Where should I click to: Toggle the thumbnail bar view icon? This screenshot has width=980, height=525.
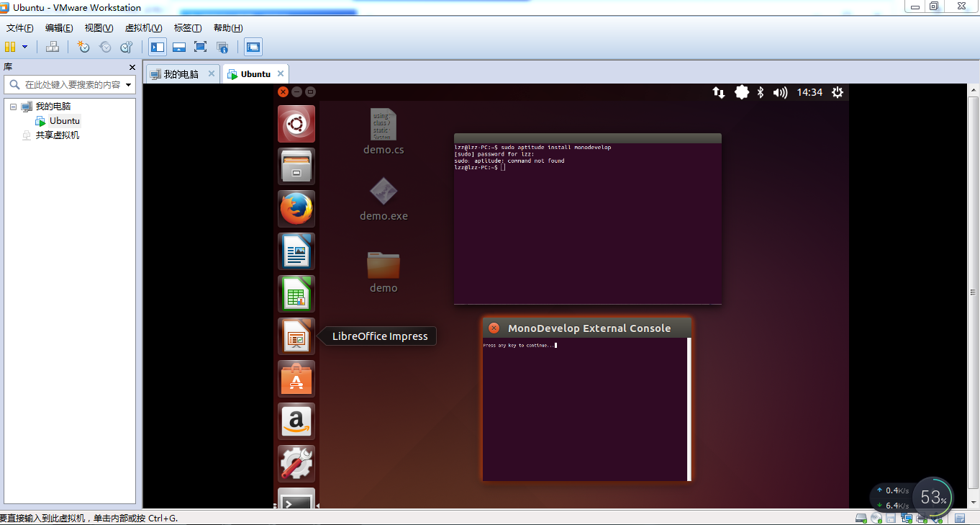pos(179,47)
